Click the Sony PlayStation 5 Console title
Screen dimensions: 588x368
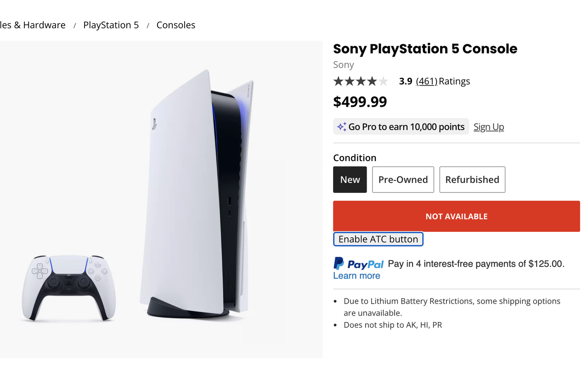[x=425, y=48]
